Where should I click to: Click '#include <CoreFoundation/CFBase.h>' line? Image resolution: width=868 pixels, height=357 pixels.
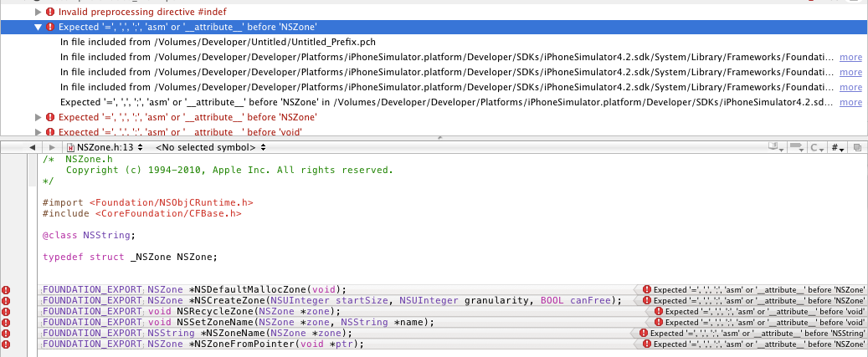pyautogui.click(x=141, y=213)
